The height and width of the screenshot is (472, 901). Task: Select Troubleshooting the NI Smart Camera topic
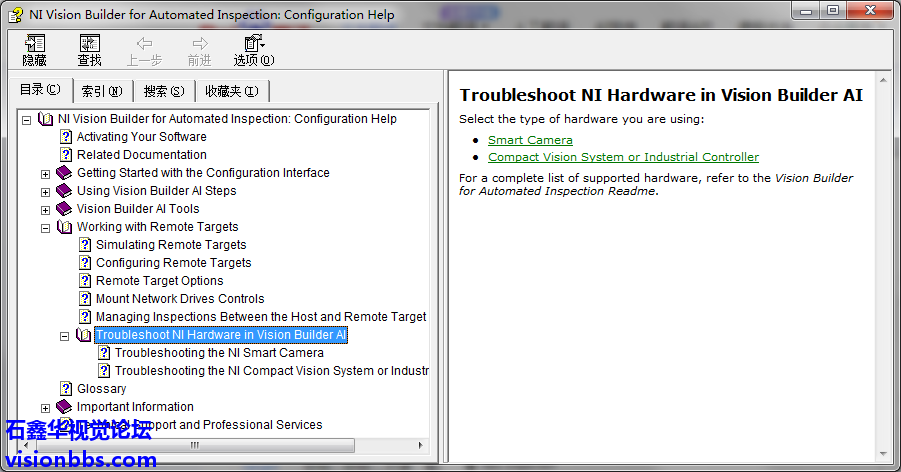pyautogui.click(x=219, y=353)
